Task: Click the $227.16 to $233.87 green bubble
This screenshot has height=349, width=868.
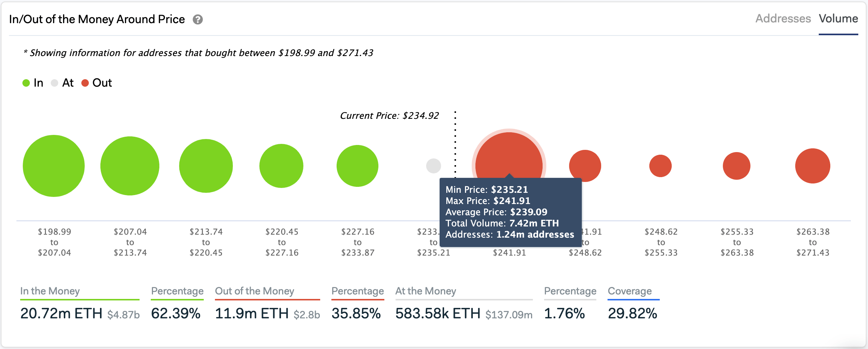Action: (357, 166)
